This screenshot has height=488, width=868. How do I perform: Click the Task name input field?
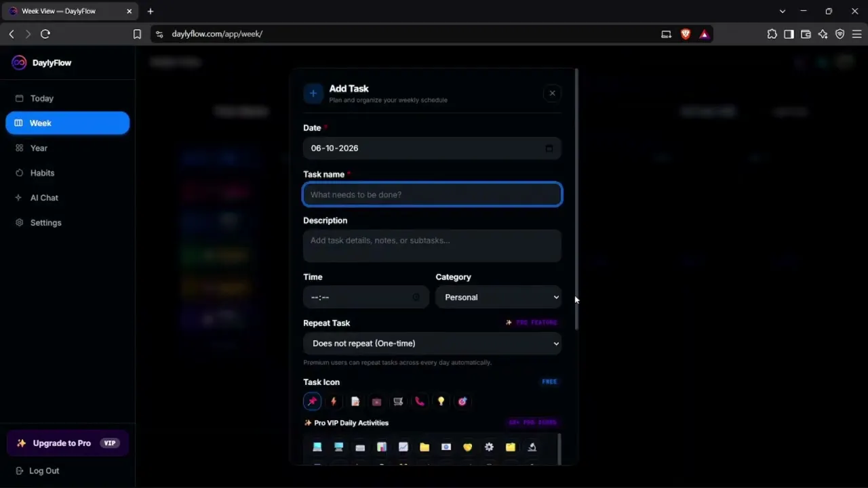click(x=432, y=195)
